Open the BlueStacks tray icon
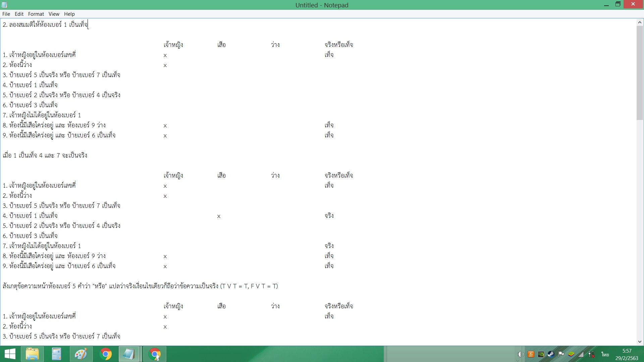Viewport: 644px width, 362px height. click(571, 354)
